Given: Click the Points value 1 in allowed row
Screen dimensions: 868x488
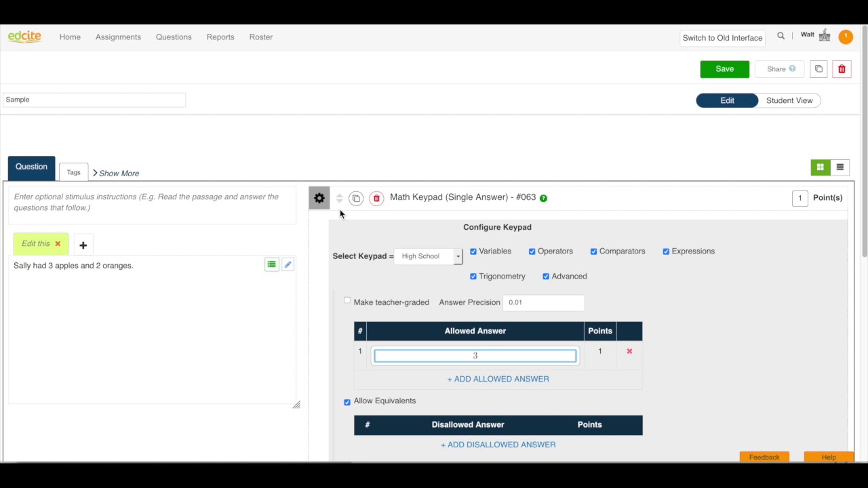Looking at the screenshot, I should [599, 351].
